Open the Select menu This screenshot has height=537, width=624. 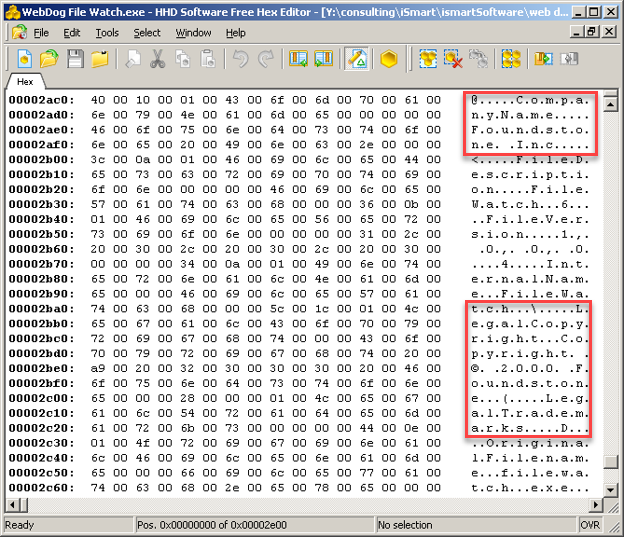(147, 33)
